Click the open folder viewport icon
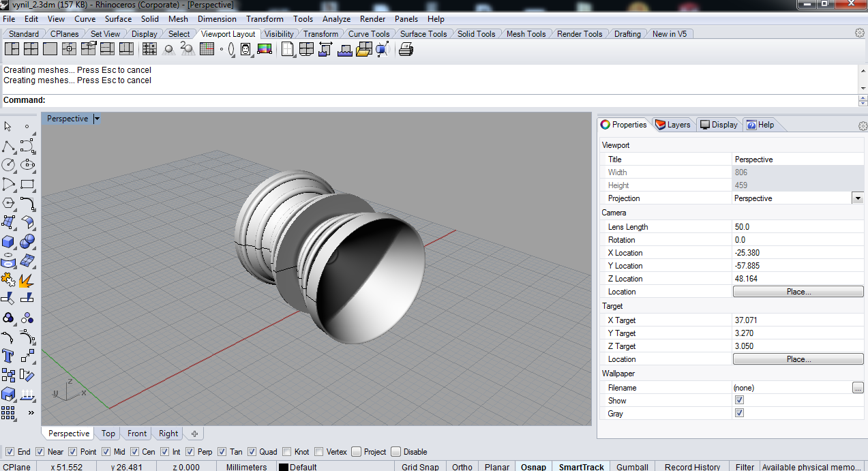 tap(363, 49)
